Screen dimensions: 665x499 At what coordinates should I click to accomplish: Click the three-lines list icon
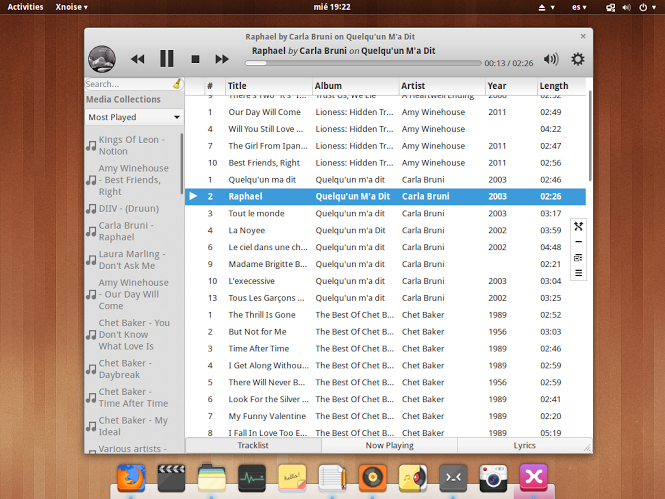click(578, 273)
